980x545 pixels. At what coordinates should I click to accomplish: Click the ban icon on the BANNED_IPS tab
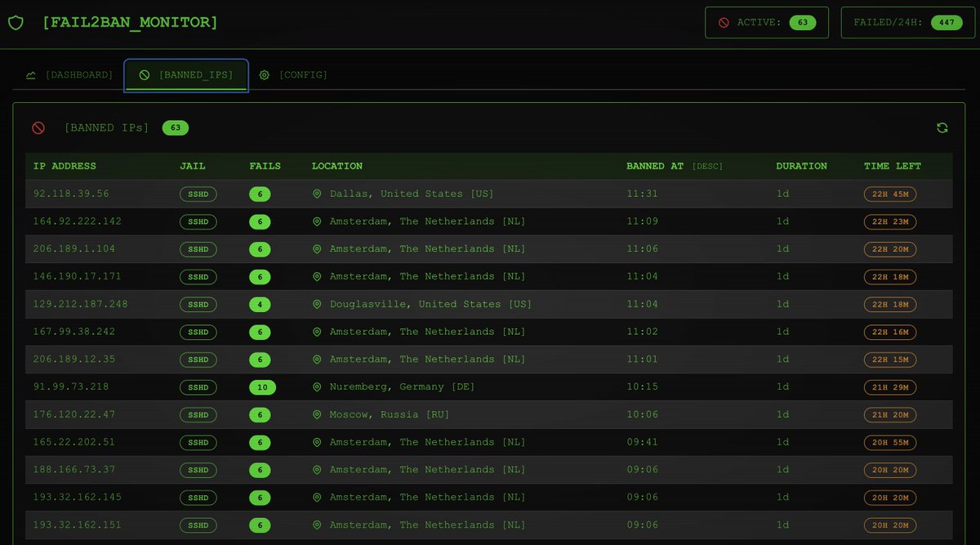coord(145,75)
